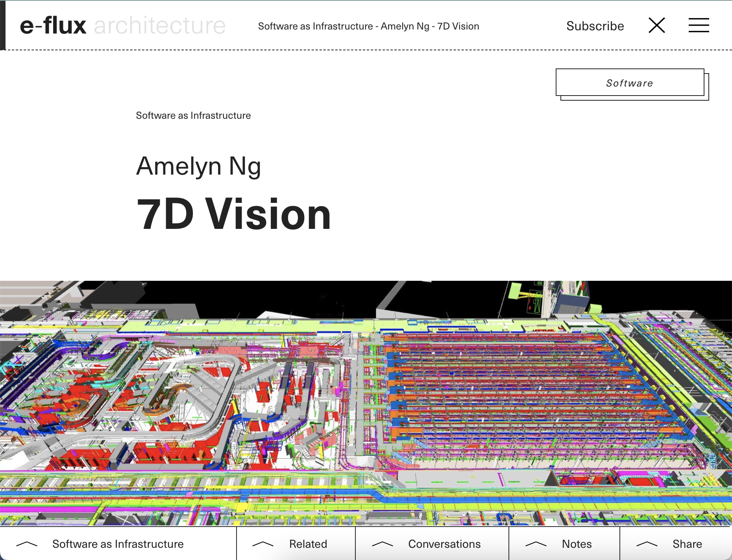Expand the Software as Infrastructure bottom panel
Image resolution: width=732 pixels, height=560 pixels.
point(118,544)
